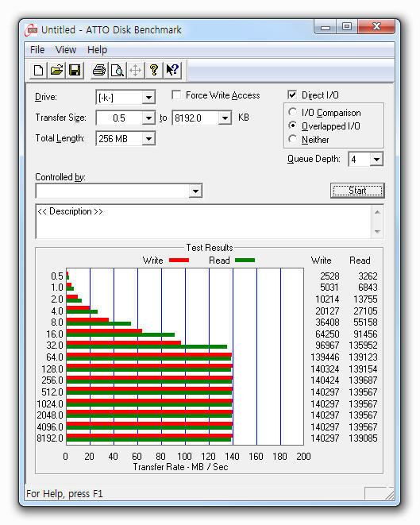The width and height of the screenshot is (420, 525).
Task: Save results using the floppy disk icon
Action: (75, 71)
